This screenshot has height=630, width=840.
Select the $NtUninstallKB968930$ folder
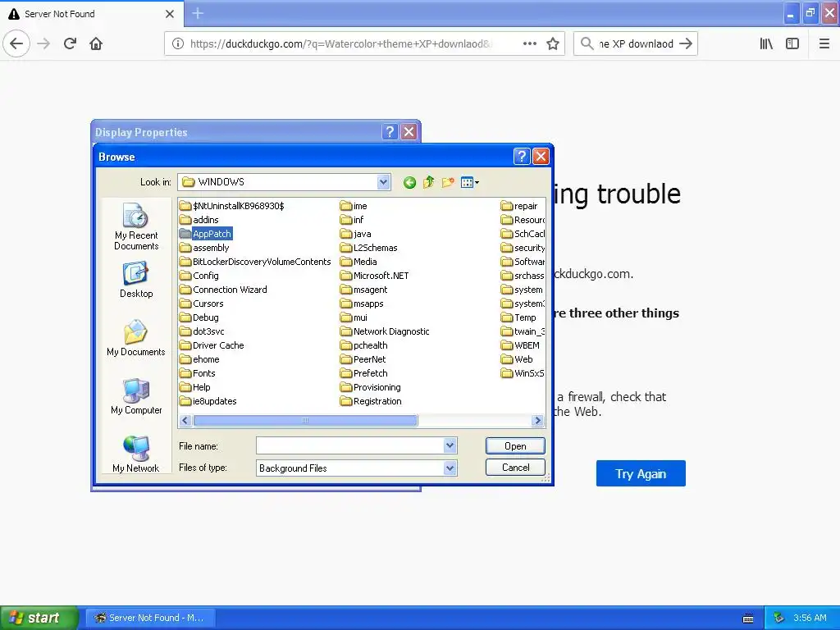[231, 206]
